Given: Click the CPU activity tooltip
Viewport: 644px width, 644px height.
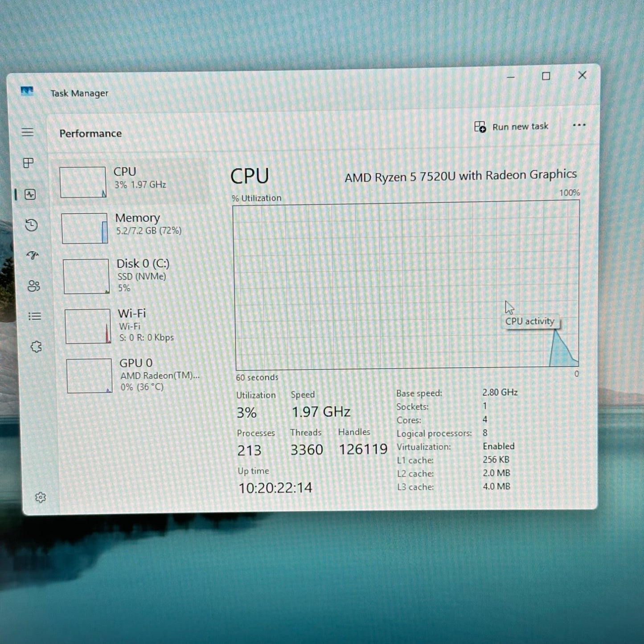Looking at the screenshot, I should point(530,321).
